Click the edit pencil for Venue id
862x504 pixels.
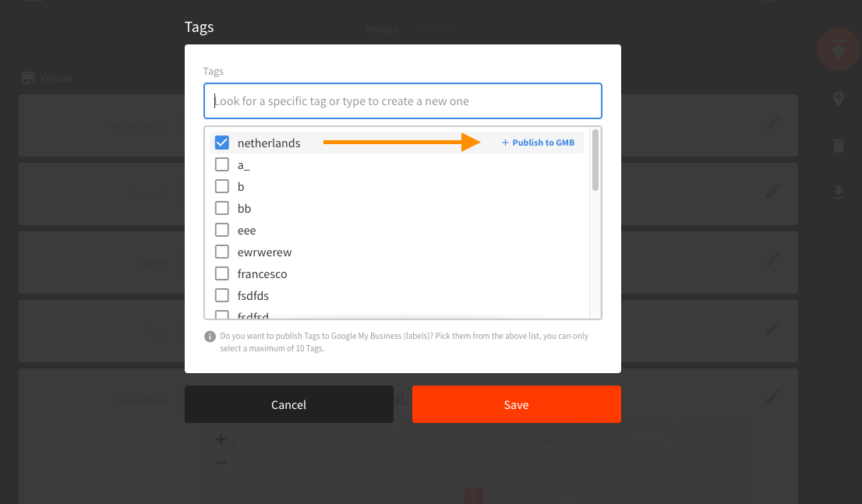point(773,192)
